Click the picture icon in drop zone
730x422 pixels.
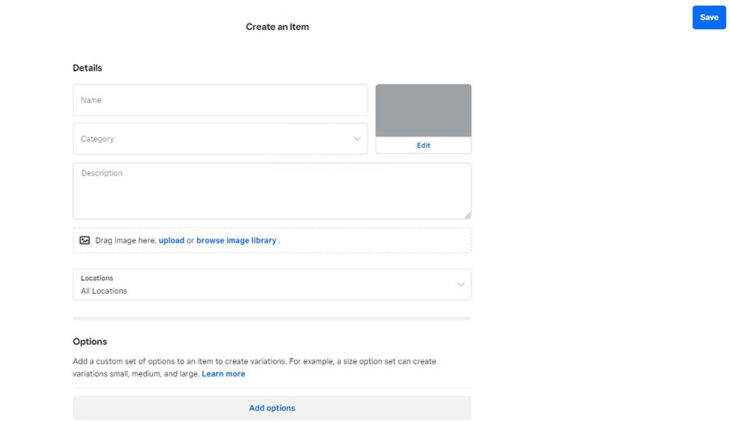(x=85, y=241)
